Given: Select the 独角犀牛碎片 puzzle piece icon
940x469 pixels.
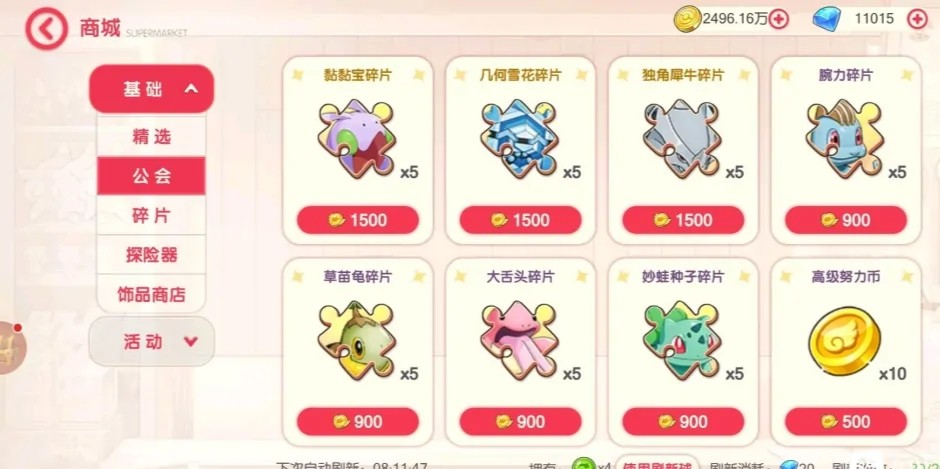Looking at the screenshot, I should (x=682, y=139).
